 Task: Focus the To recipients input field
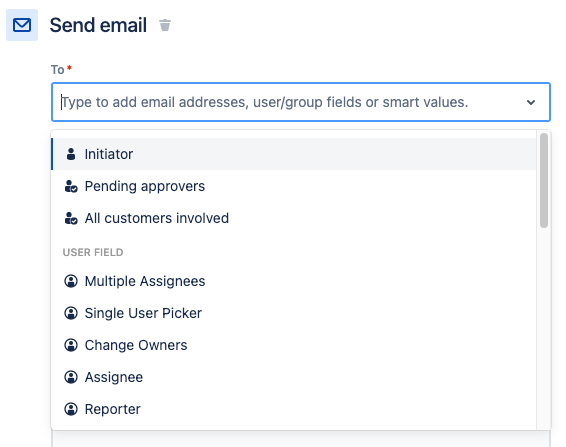pyautogui.click(x=291, y=102)
